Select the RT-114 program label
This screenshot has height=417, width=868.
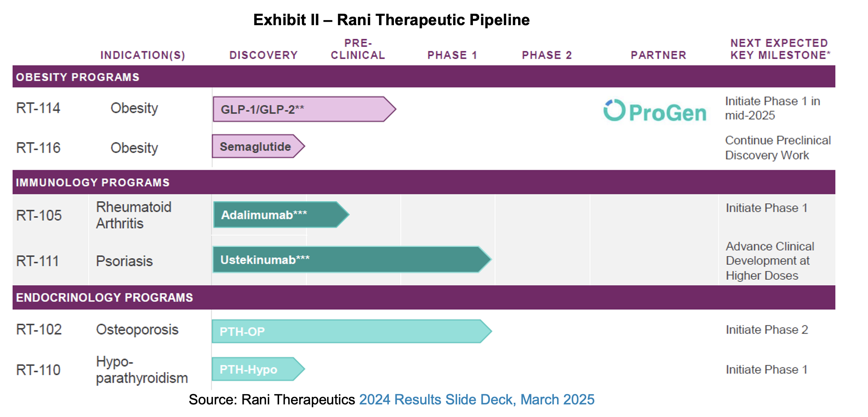[x=38, y=108]
